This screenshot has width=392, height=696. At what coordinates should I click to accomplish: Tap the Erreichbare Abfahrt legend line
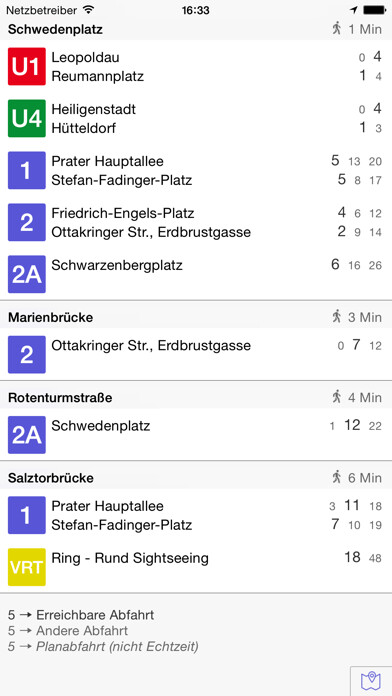click(81, 615)
